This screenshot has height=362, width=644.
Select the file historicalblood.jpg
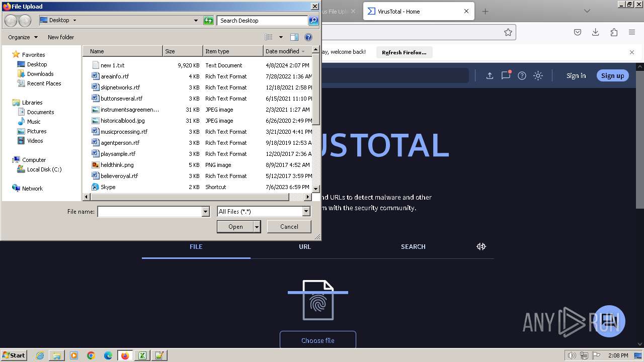tap(122, 121)
